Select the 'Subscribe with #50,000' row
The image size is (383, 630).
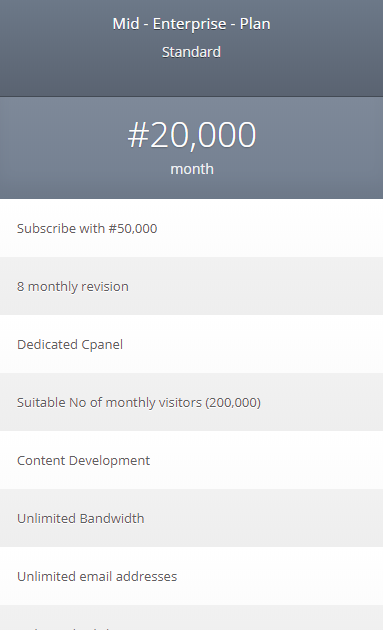(x=191, y=228)
